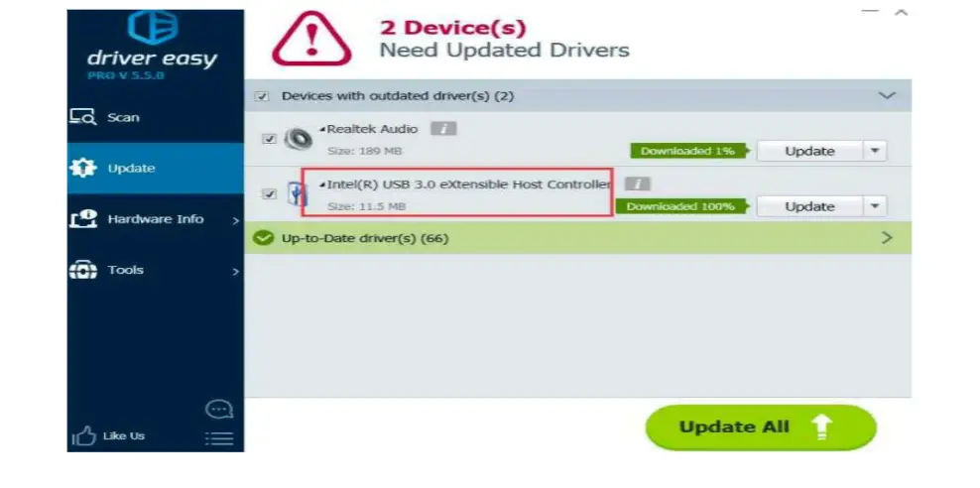Click the info icon beside Intel USB 3.0 controller
Screen dimensions: 980x488
(638, 183)
